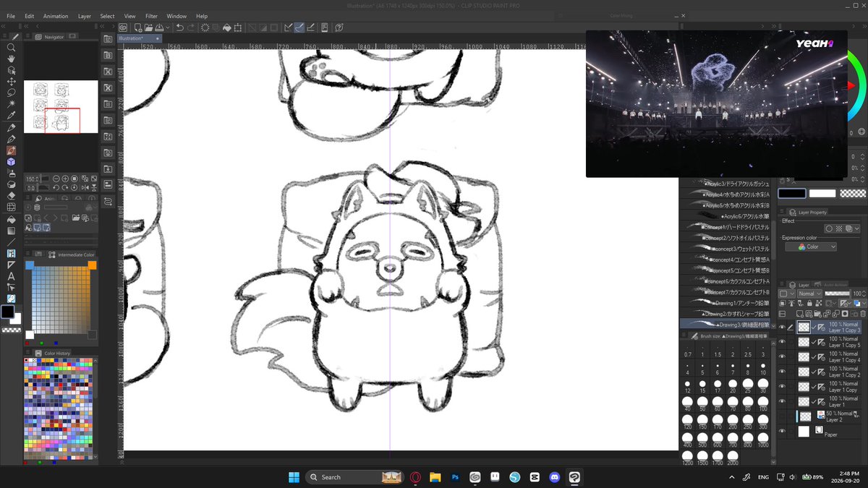Choose the Drawing1 antique pencil brush
The height and width of the screenshot is (488, 868).
(725, 302)
